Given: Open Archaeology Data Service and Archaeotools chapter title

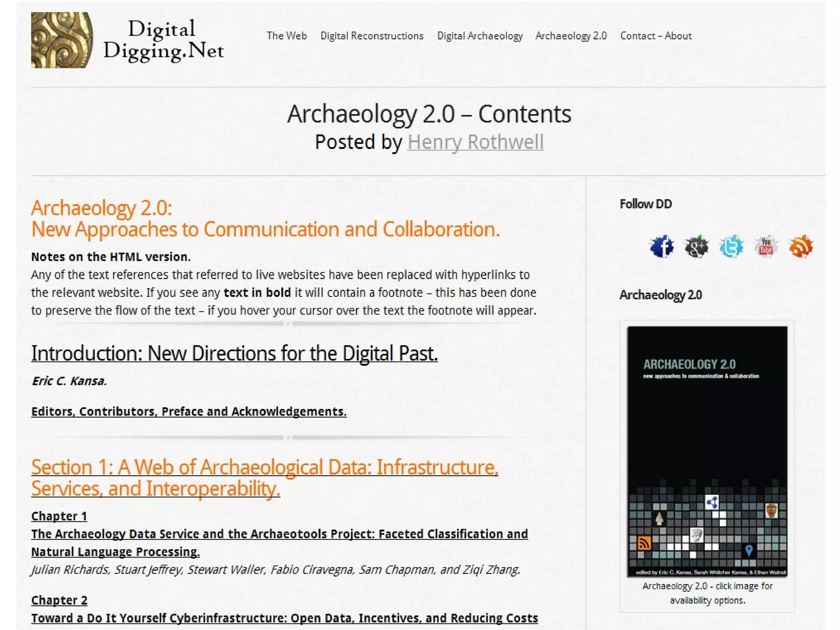Looking at the screenshot, I should [279, 534].
